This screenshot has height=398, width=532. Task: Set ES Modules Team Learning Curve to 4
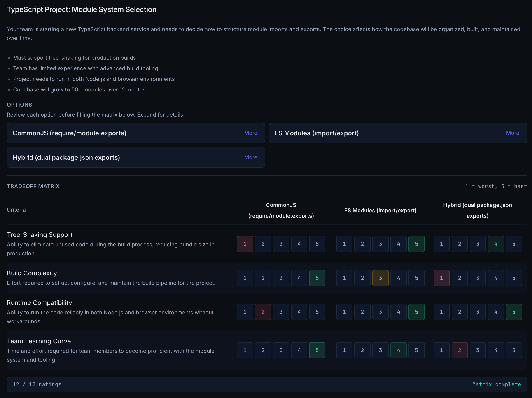399,350
